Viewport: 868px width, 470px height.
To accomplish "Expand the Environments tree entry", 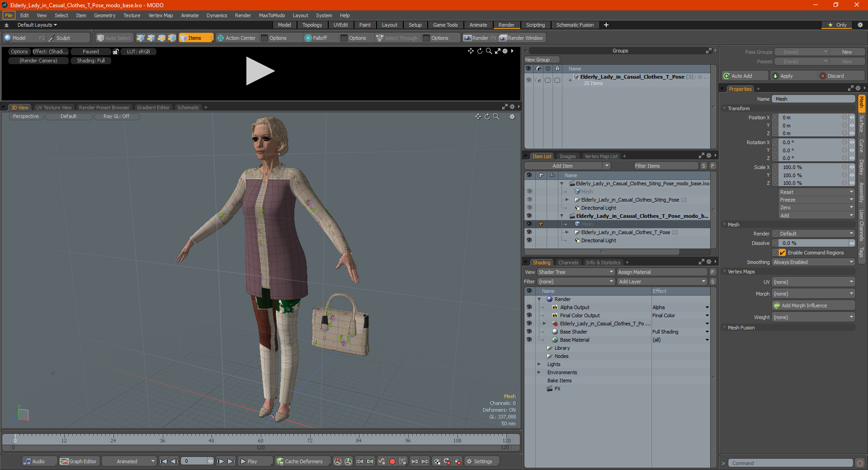I will [x=539, y=372].
